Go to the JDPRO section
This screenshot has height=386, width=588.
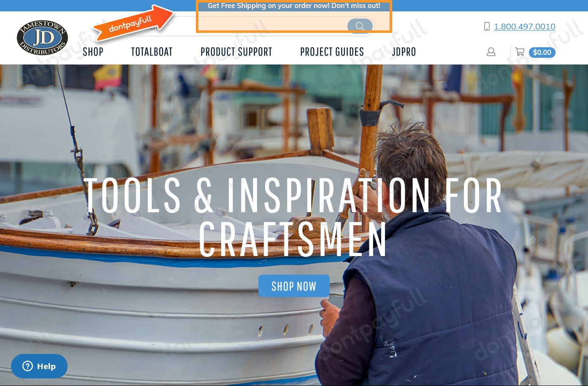tap(404, 52)
